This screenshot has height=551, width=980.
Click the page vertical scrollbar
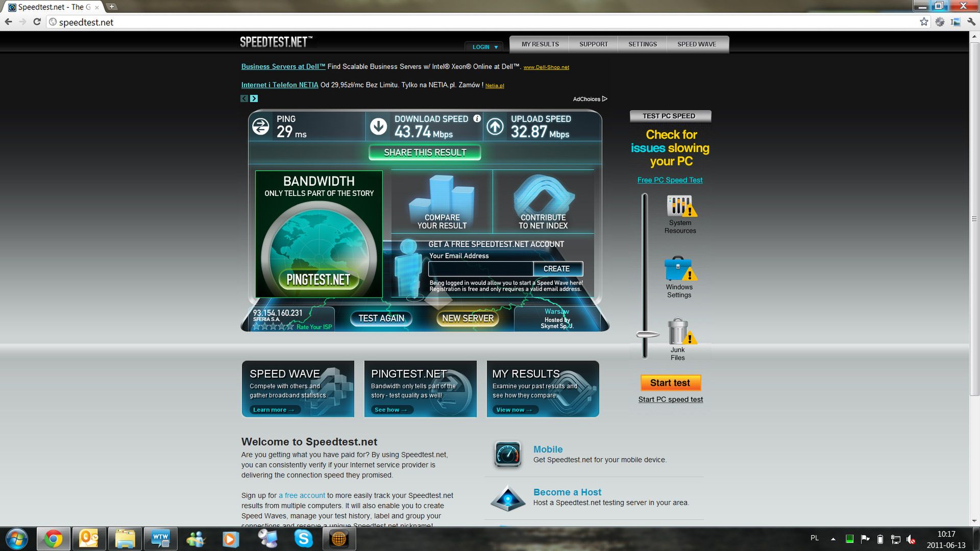click(974, 219)
